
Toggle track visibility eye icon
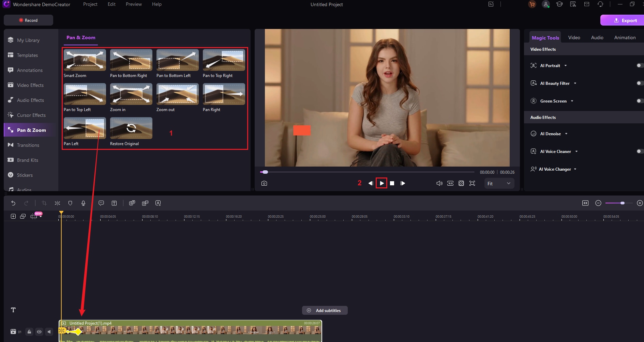tap(39, 331)
